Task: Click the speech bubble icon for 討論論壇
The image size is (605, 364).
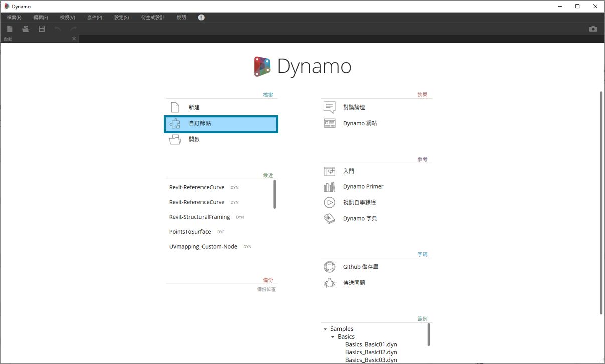Action: pos(329,107)
